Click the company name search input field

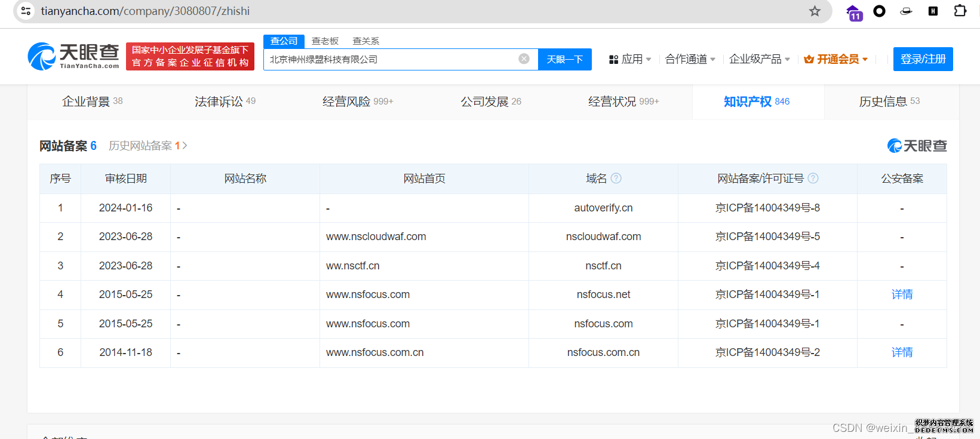pyautogui.click(x=391, y=59)
